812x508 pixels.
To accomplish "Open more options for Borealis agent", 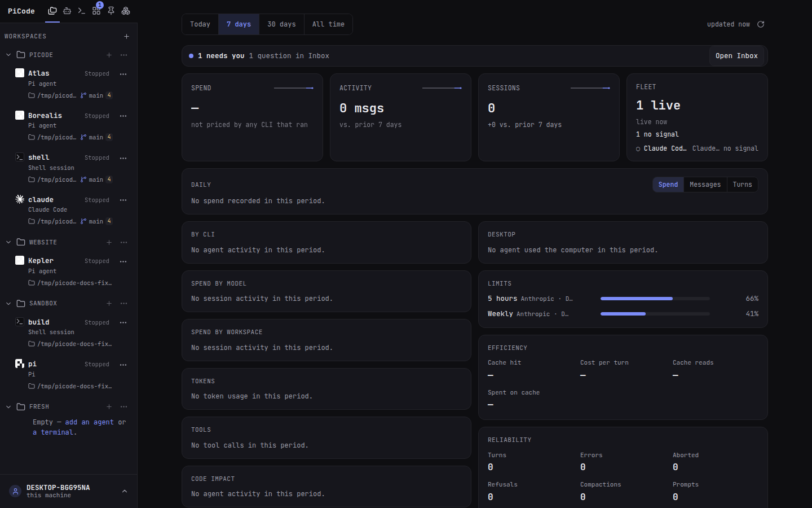I will pyautogui.click(x=123, y=116).
